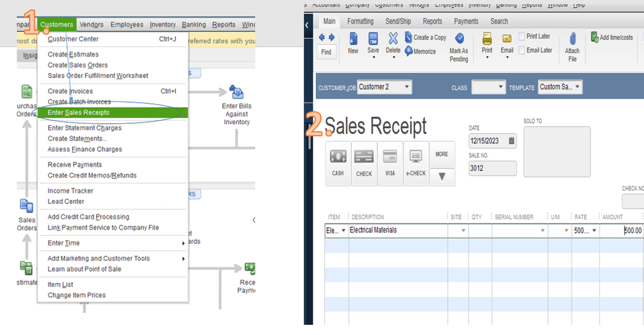Switch to the Search tab
This screenshot has width=644, height=335.
tap(499, 21)
